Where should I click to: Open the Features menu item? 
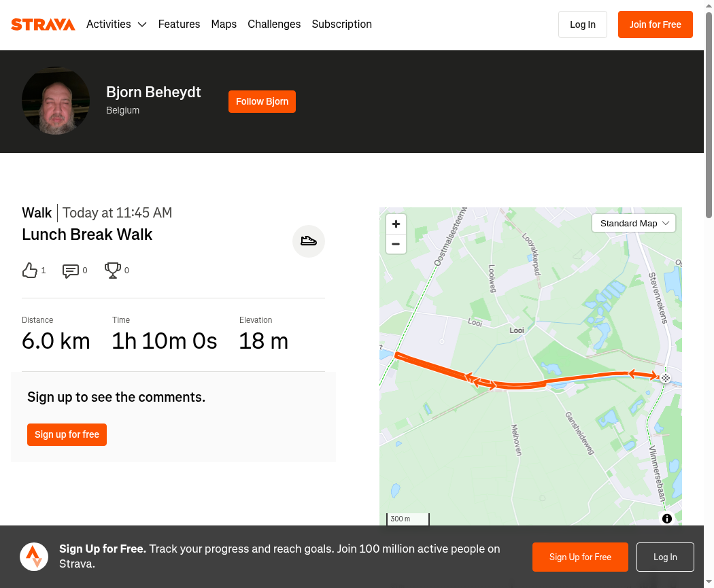click(x=179, y=24)
